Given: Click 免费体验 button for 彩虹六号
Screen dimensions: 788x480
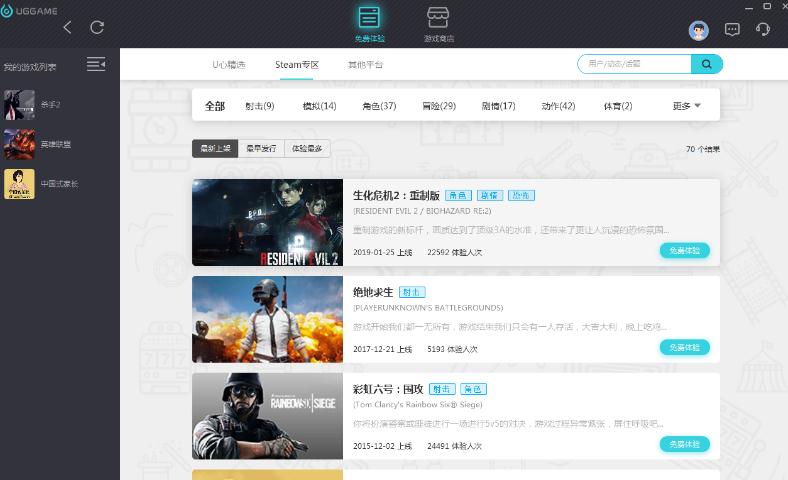Looking at the screenshot, I should click(x=684, y=444).
